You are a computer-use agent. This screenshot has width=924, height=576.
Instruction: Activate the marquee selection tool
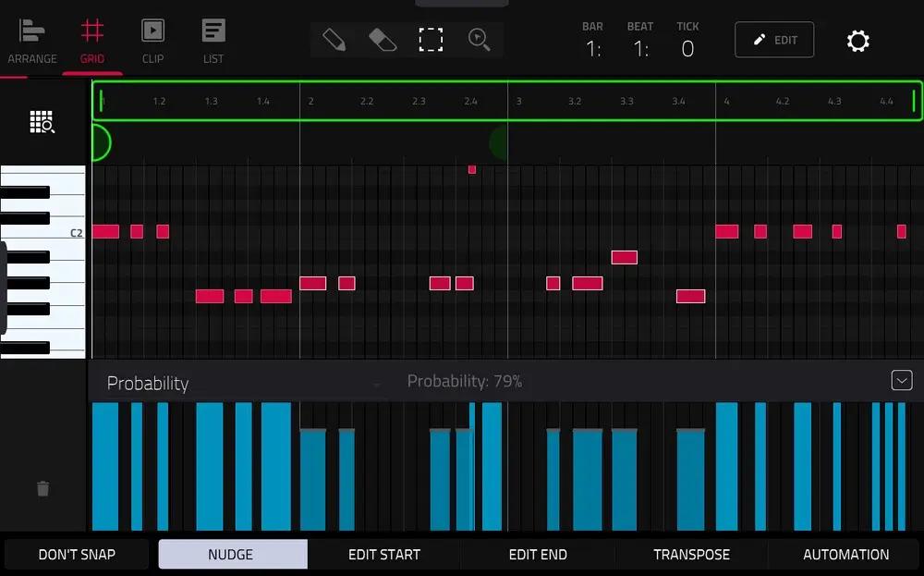point(431,40)
